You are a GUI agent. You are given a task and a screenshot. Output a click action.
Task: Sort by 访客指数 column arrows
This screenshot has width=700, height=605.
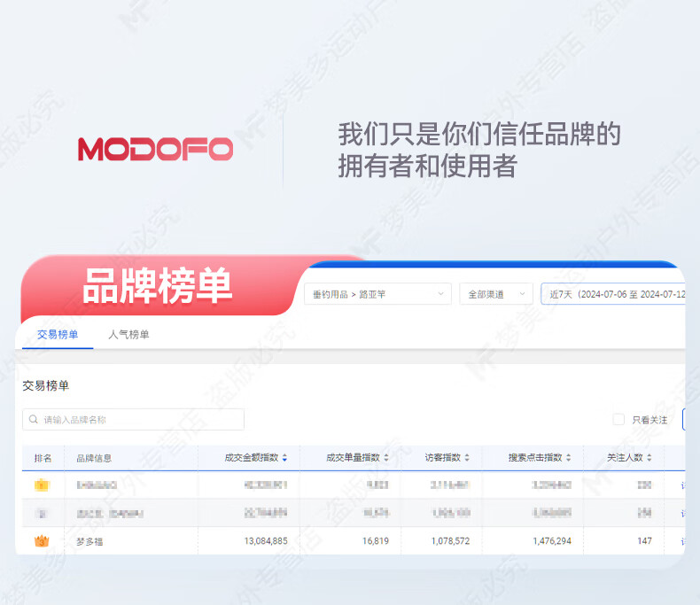(467, 458)
